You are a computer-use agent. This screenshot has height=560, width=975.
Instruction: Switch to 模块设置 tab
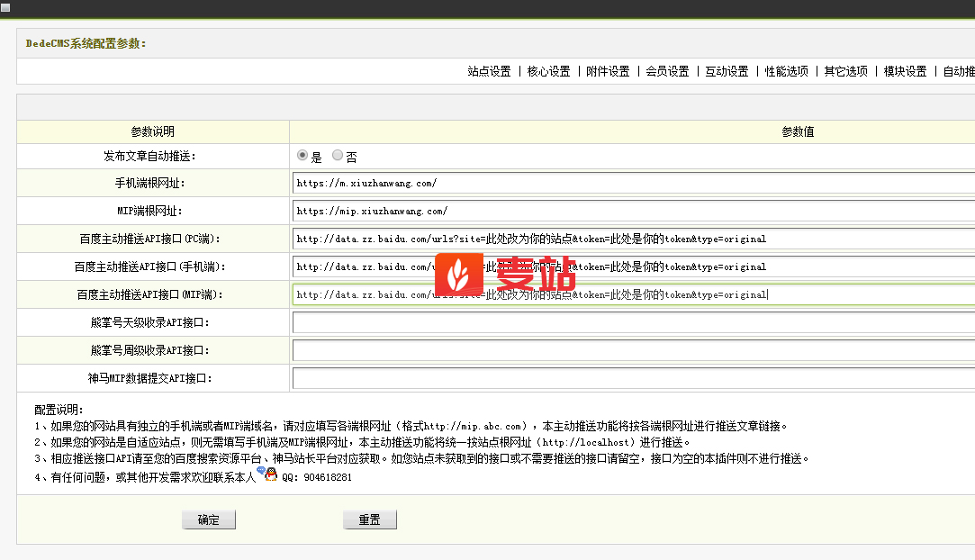pos(905,72)
